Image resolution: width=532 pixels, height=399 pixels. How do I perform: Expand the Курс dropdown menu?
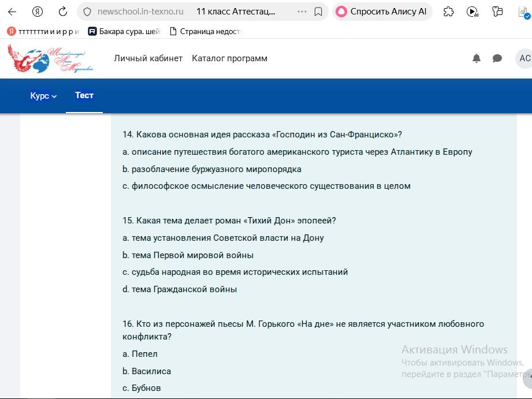tap(43, 96)
